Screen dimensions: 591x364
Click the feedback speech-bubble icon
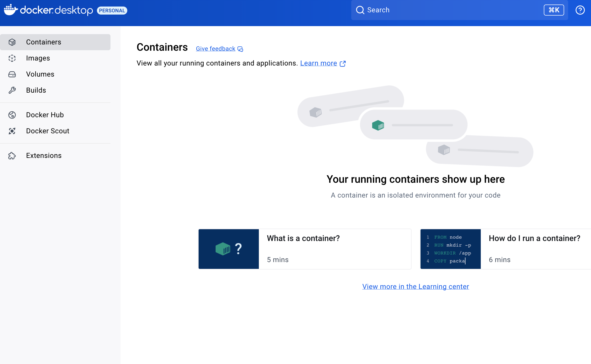pyautogui.click(x=240, y=49)
